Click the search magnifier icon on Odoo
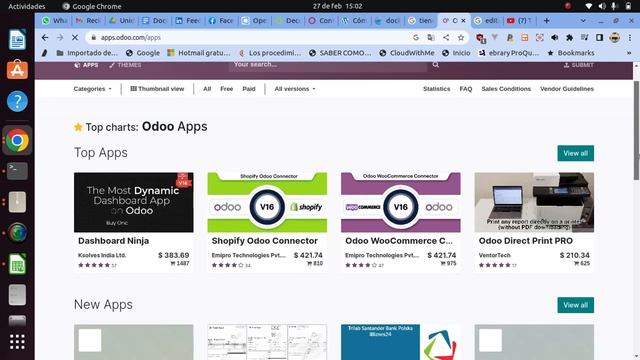640x360 pixels. (x=436, y=64)
